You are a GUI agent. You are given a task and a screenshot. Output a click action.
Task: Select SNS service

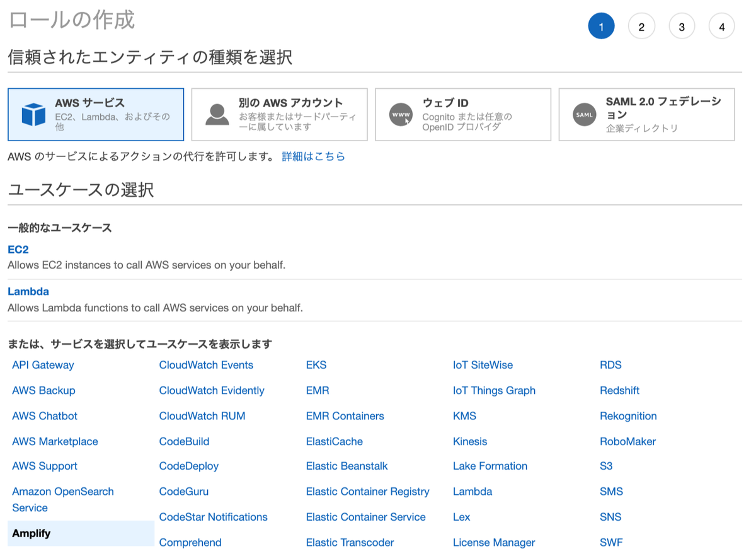point(610,517)
